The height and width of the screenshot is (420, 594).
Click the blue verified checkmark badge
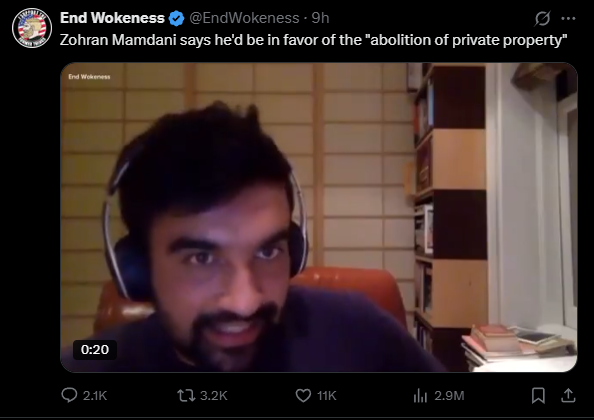[x=176, y=18]
